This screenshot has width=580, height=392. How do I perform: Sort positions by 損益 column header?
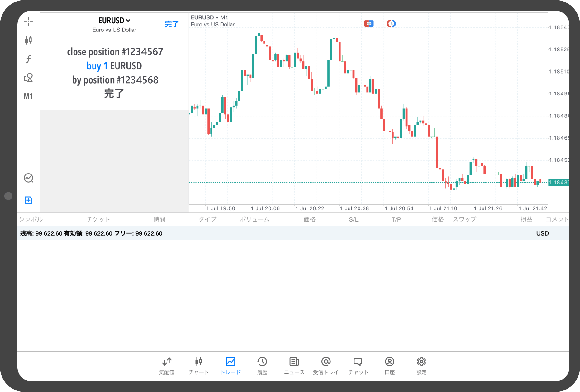526,219
